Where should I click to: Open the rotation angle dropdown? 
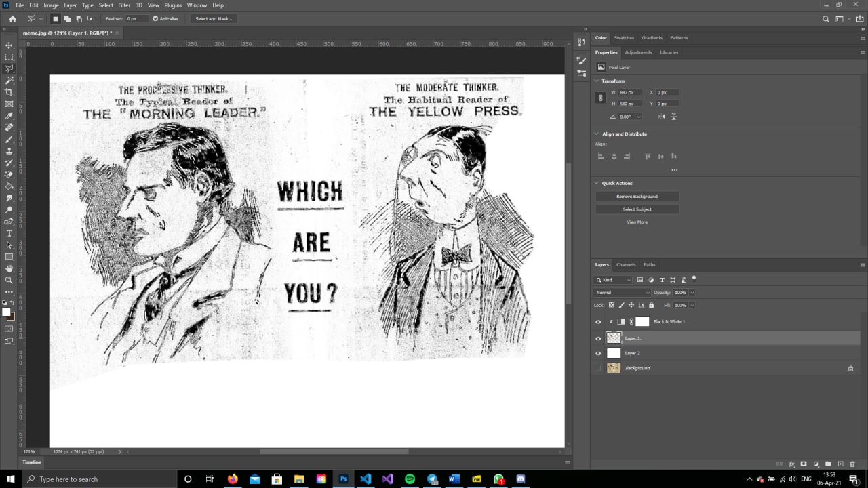tap(639, 117)
